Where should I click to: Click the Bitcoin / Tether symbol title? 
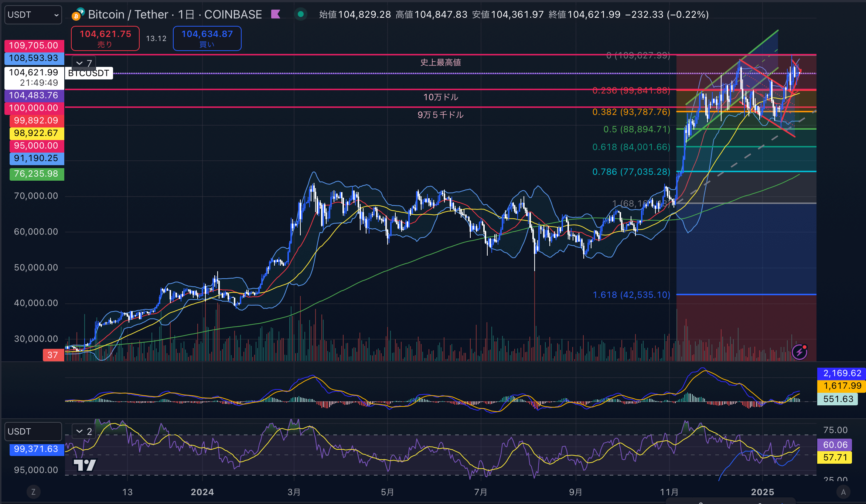(175, 14)
